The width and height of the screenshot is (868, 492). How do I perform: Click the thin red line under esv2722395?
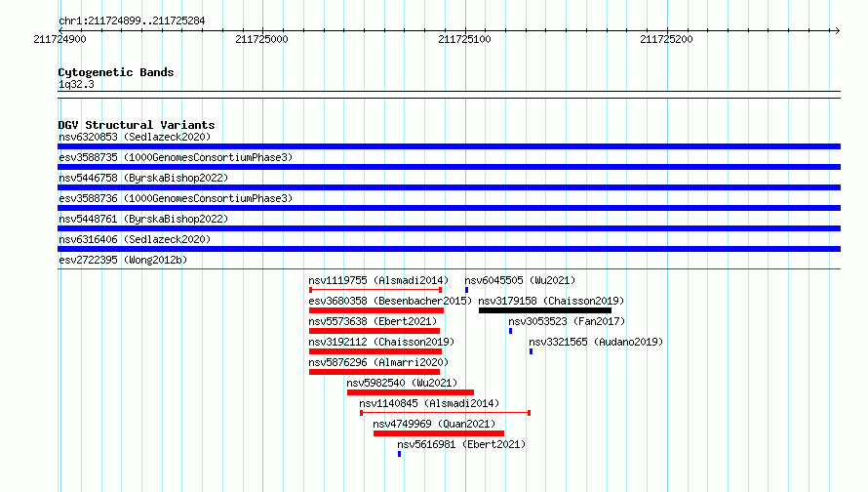coord(449,269)
